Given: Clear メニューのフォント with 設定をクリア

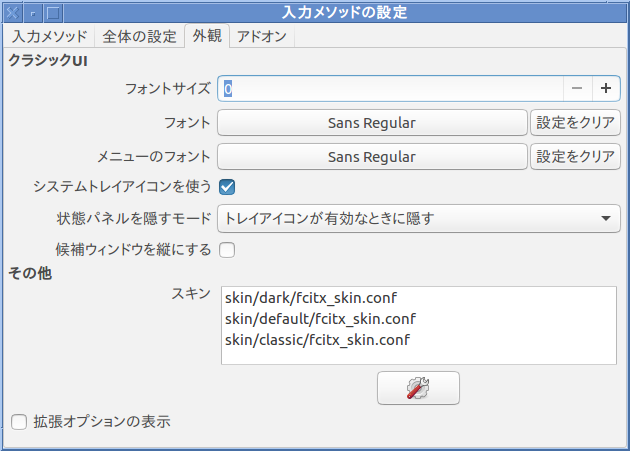Looking at the screenshot, I should pyautogui.click(x=575, y=157).
